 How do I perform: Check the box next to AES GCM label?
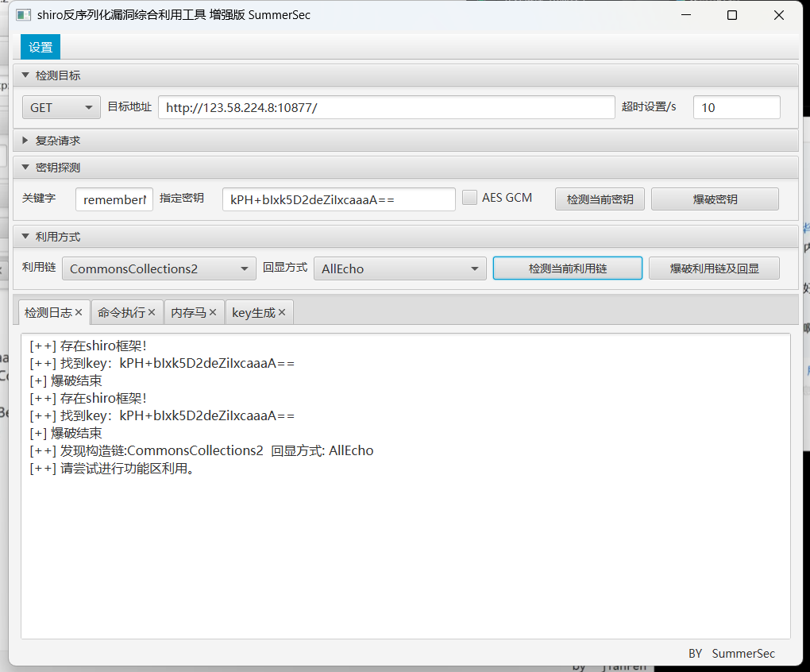(x=469, y=197)
